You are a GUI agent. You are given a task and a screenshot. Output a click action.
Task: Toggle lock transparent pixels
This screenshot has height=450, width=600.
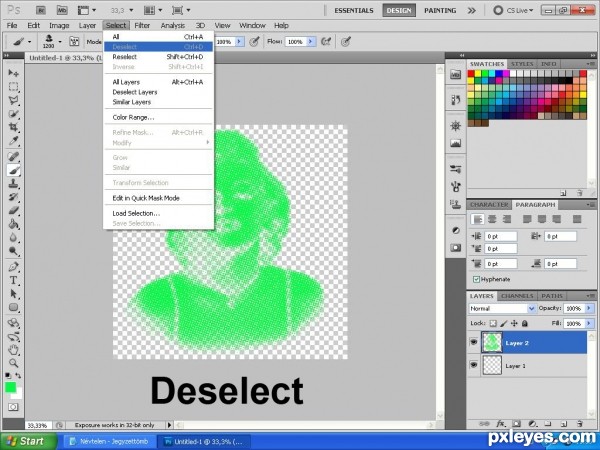click(493, 323)
